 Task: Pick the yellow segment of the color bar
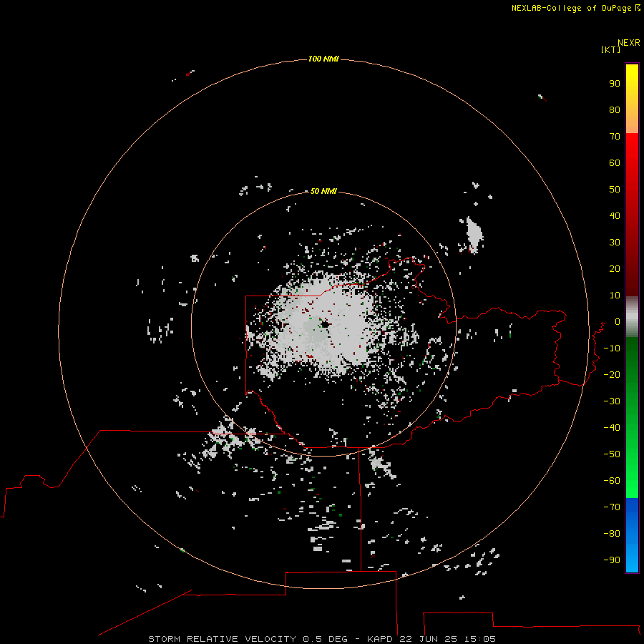click(x=632, y=99)
